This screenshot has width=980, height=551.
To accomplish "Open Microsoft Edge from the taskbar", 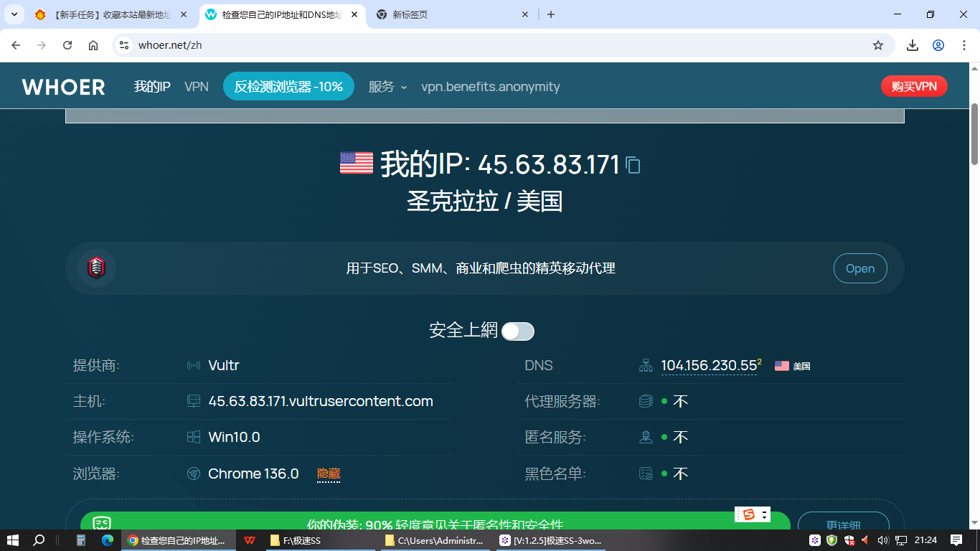I will point(108,540).
